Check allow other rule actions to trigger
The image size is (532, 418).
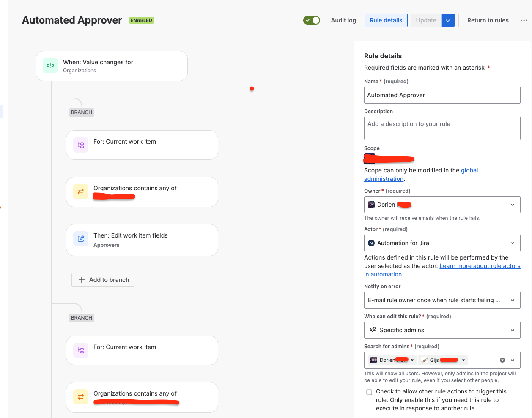(369, 392)
